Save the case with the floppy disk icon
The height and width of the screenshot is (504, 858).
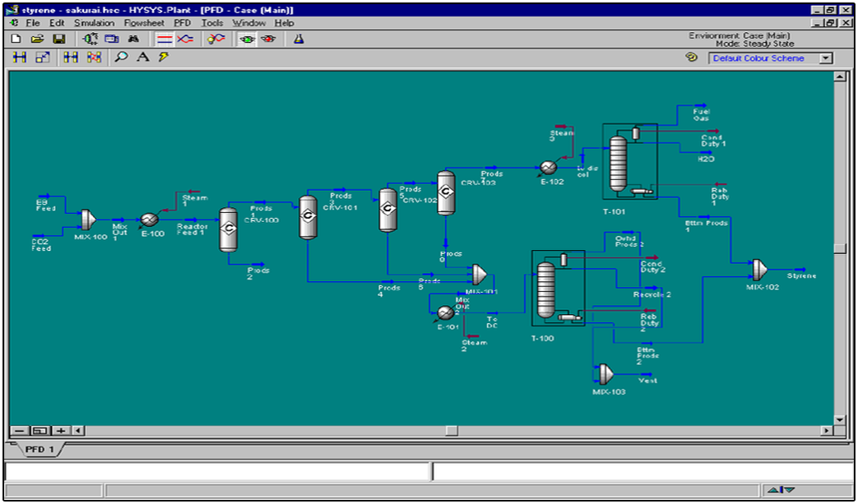tap(58, 39)
